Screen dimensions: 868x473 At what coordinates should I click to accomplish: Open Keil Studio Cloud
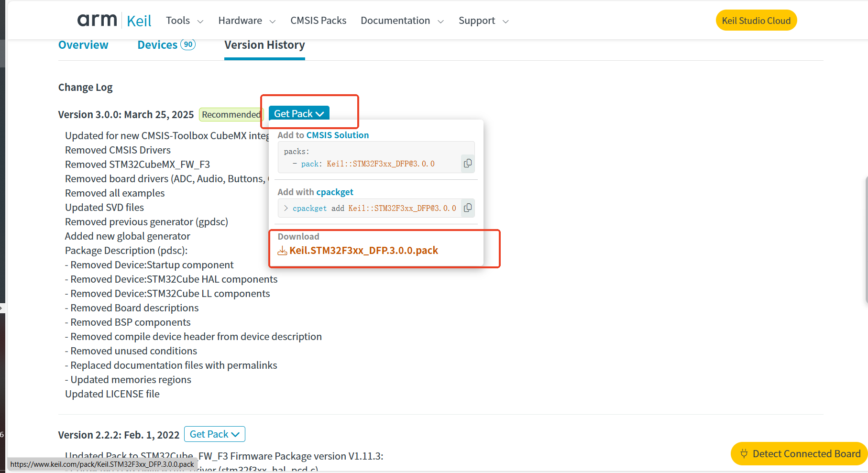click(756, 20)
